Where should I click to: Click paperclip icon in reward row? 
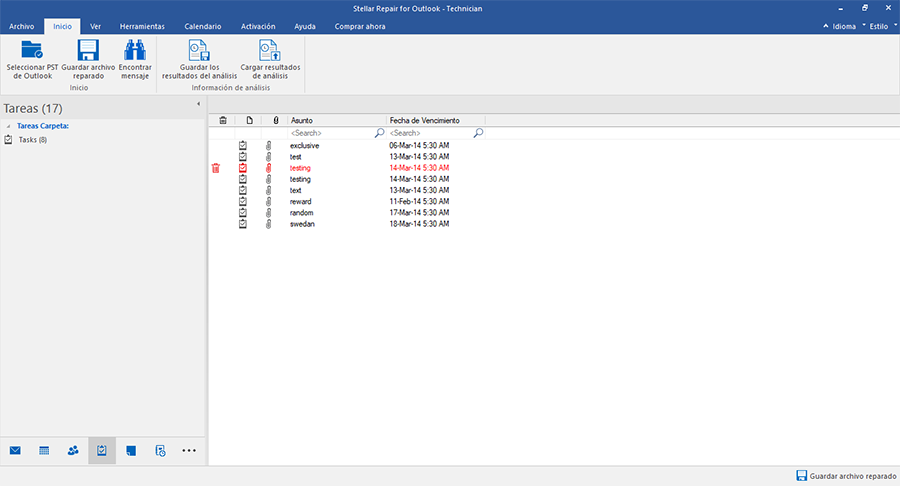pyautogui.click(x=268, y=201)
